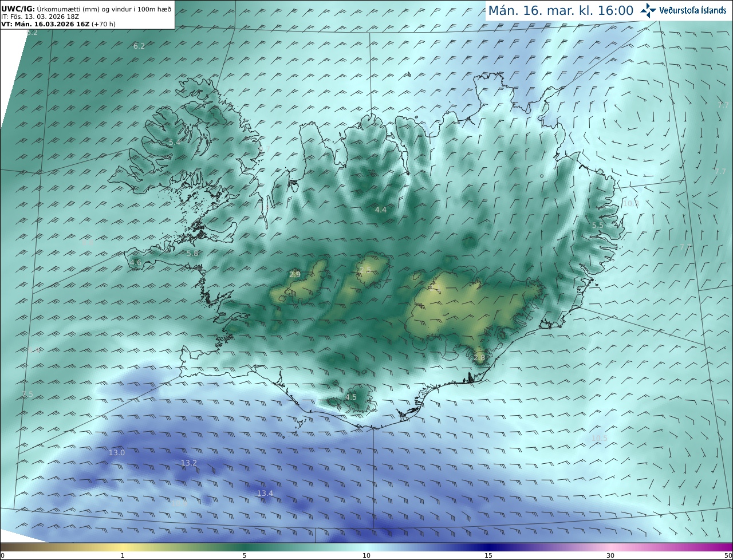Click the 10.5 value southeast of Iceland
The image size is (733, 560).
[600, 439]
